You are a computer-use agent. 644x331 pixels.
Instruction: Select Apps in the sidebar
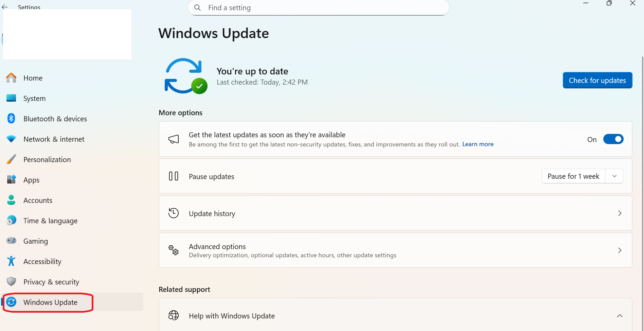(73, 180)
